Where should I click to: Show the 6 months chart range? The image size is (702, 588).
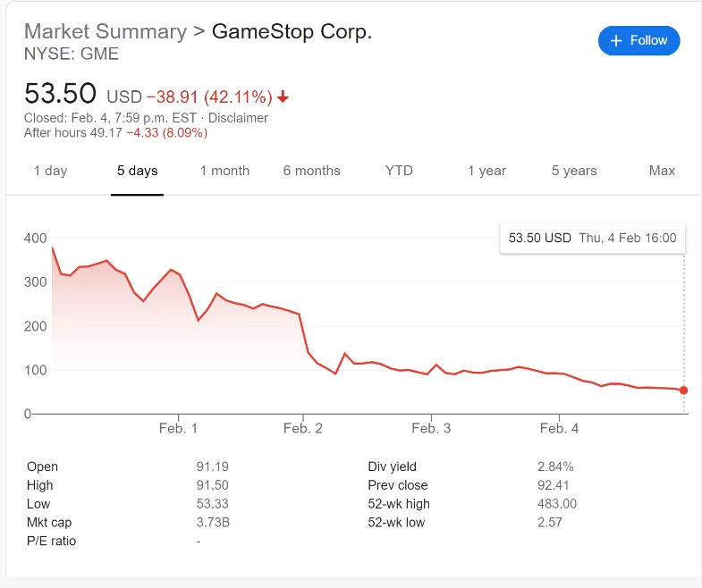311,171
